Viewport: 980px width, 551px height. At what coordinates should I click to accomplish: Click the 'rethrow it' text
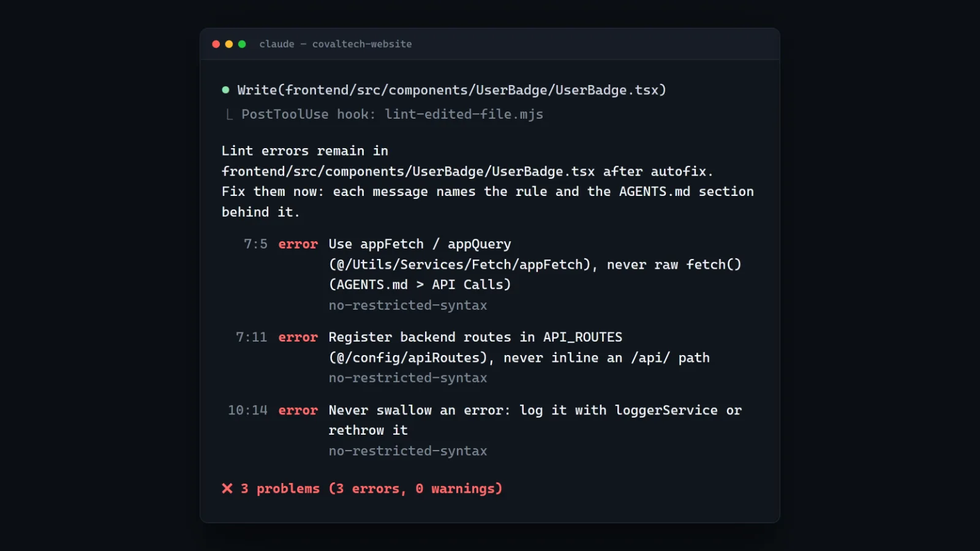pyautogui.click(x=368, y=430)
